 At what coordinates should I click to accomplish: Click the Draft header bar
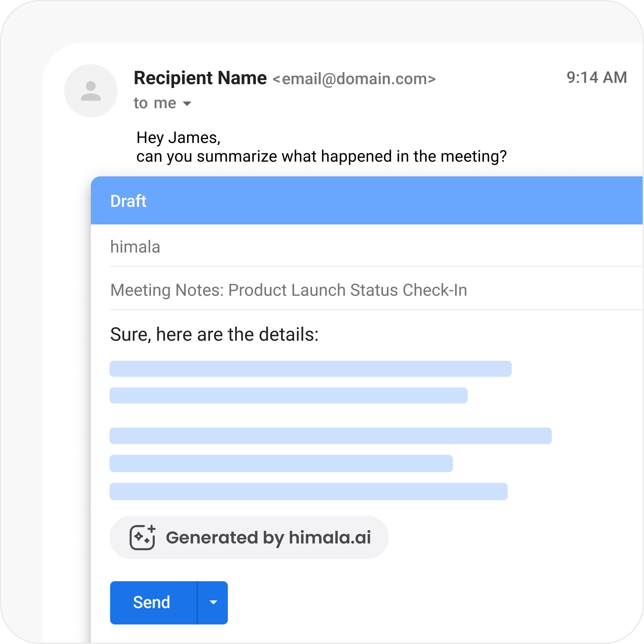(366, 201)
